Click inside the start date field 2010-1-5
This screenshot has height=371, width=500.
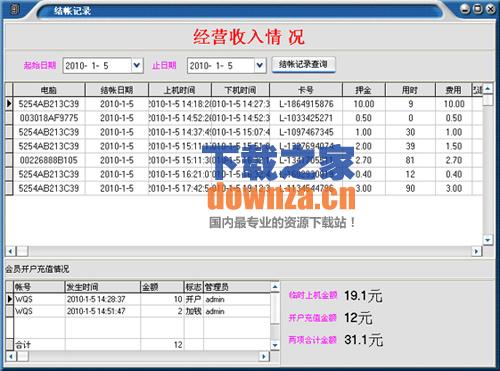coord(97,66)
